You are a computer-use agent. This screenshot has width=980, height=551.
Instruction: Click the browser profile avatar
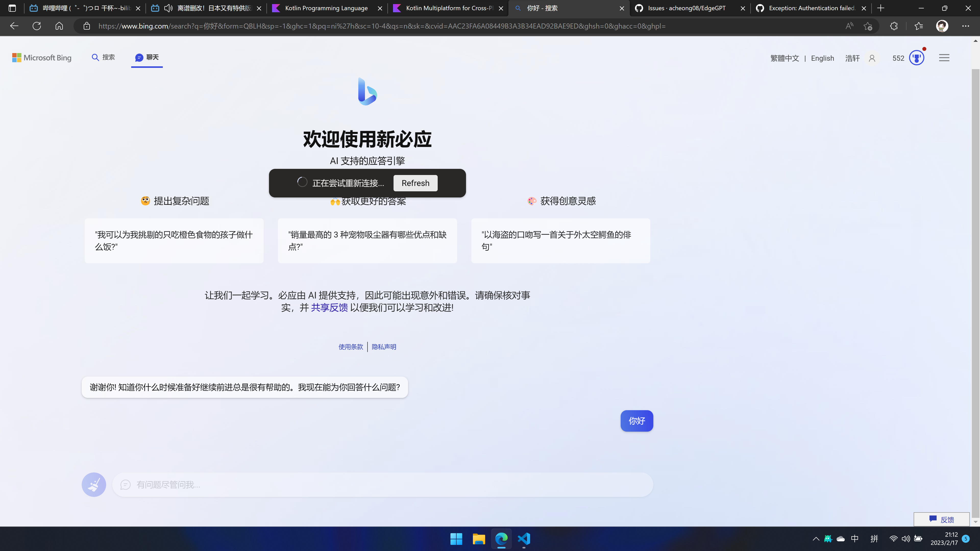pos(942,26)
